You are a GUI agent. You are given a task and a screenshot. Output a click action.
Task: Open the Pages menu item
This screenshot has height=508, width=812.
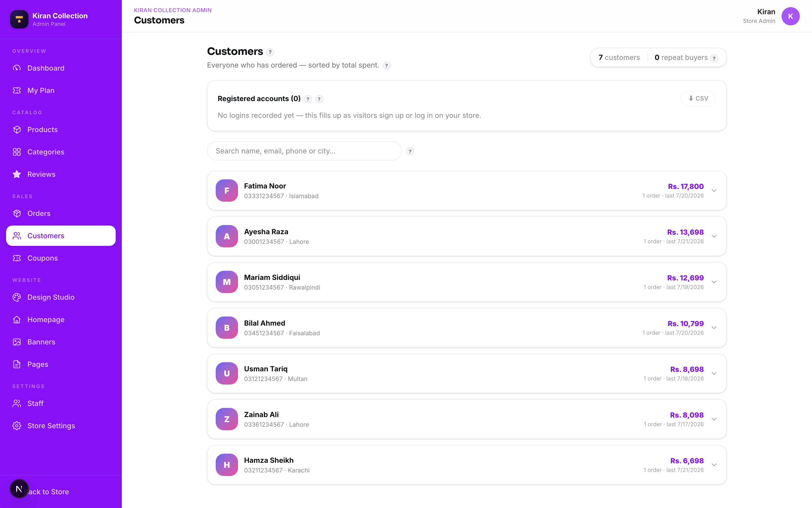tap(61, 364)
